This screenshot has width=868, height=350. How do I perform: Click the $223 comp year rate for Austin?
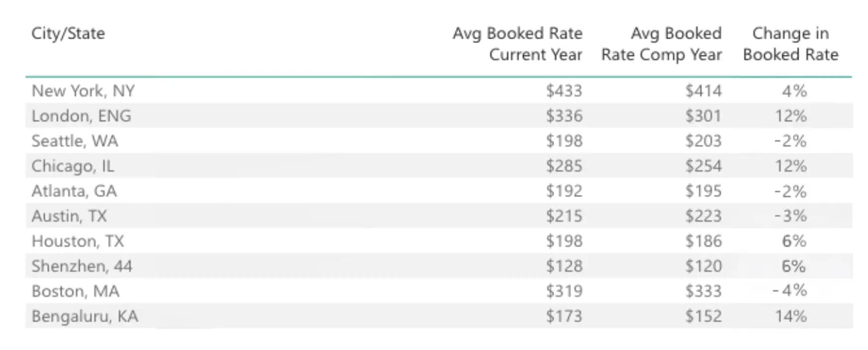point(703,216)
